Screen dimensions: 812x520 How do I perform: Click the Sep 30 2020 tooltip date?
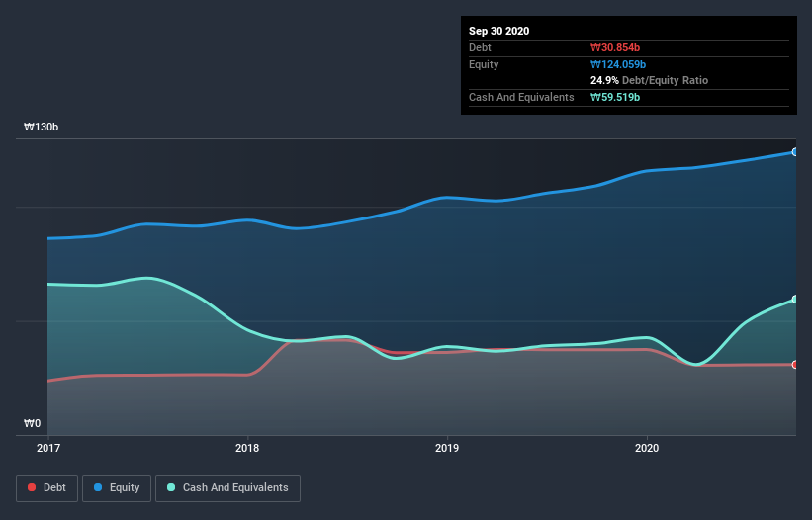[x=499, y=31]
